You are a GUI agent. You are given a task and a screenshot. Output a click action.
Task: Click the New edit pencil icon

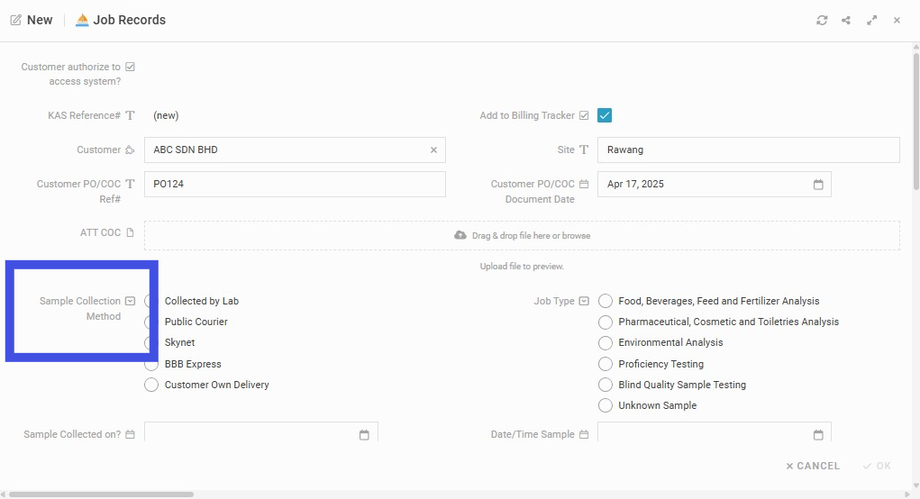coord(16,20)
